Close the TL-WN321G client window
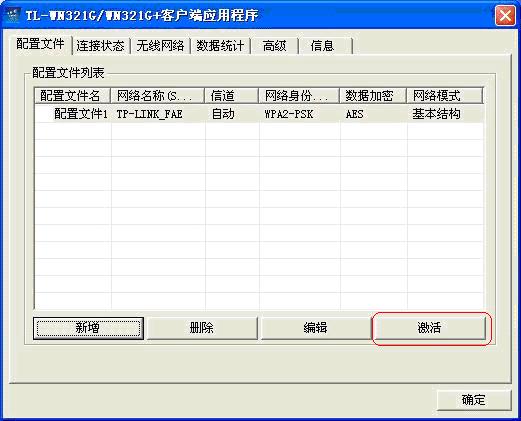Screen dimensions: 521x421 pyautogui.click(x=505, y=15)
